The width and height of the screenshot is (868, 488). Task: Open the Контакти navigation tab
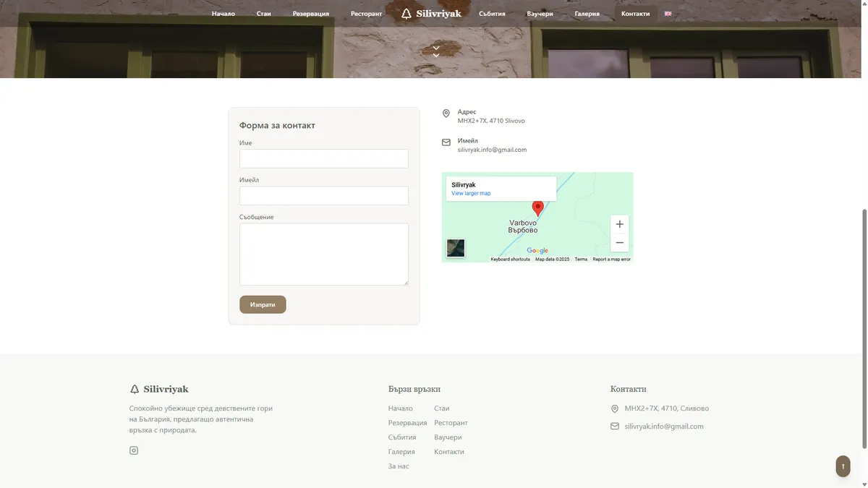[x=635, y=14]
